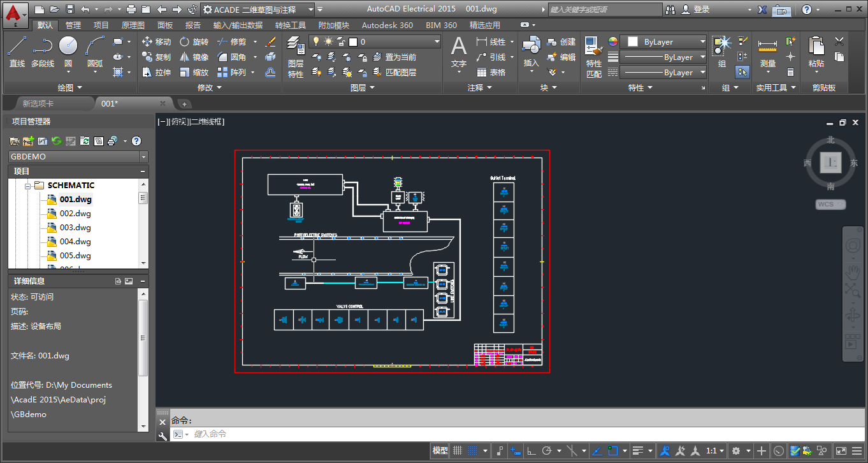Open 图层特性 layer properties

click(295, 57)
